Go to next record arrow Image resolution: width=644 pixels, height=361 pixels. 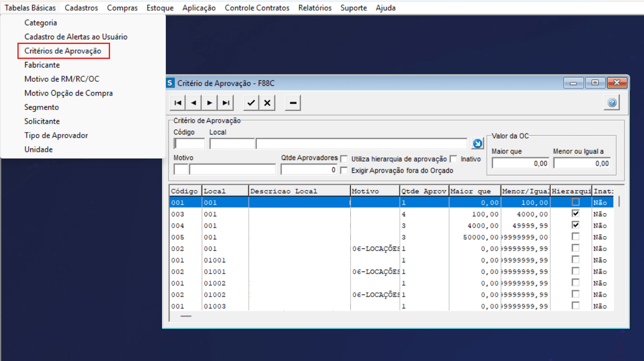point(209,103)
